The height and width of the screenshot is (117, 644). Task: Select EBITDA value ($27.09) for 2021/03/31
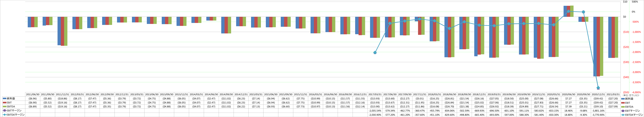pos(613,107)
